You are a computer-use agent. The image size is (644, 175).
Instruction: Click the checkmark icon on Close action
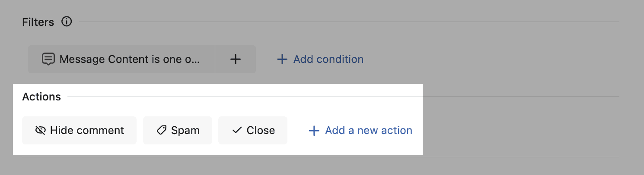coord(237,130)
